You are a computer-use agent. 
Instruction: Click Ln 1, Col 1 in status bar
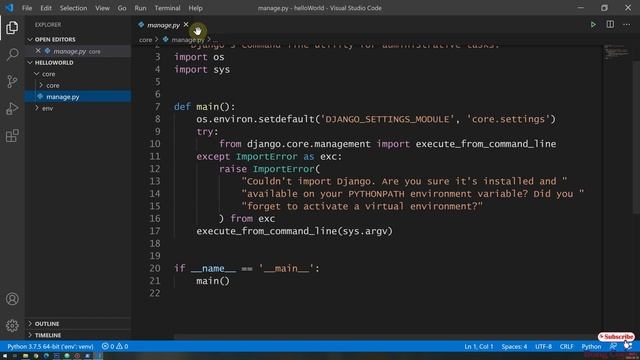(478, 346)
